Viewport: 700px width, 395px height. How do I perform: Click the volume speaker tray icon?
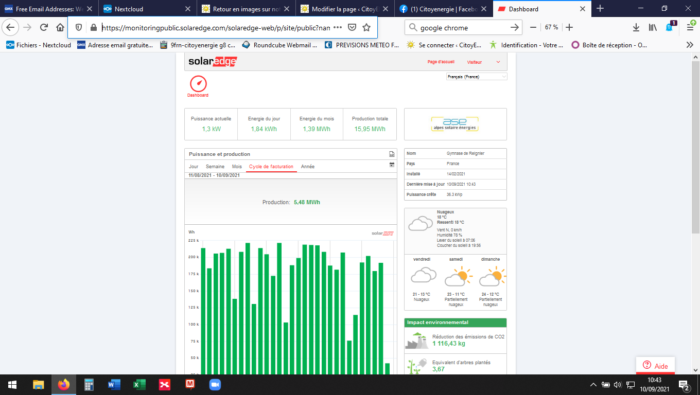pyautogui.click(x=617, y=385)
